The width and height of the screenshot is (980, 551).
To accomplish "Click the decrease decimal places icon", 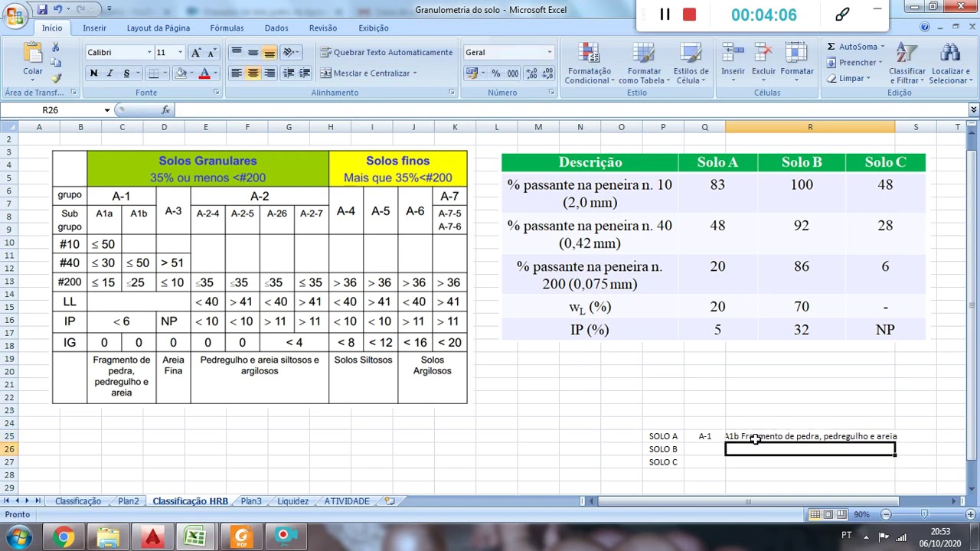I will [546, 73].
